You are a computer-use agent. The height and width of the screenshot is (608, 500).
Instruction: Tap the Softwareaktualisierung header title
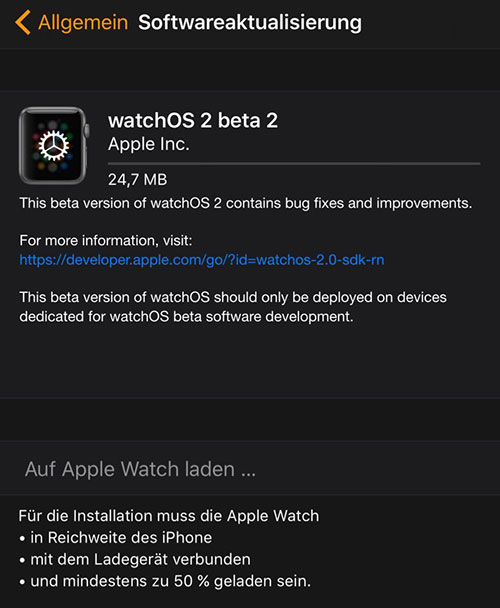click(250, 22)
